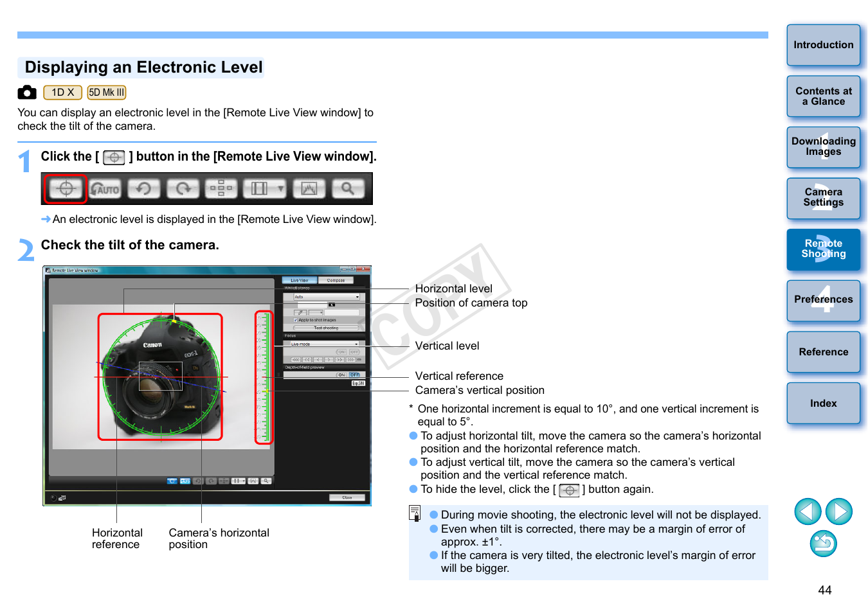The image size is (868, 613).
Task: Toggle Apply to shot images checkbox
Action: [x=296, y=320]
